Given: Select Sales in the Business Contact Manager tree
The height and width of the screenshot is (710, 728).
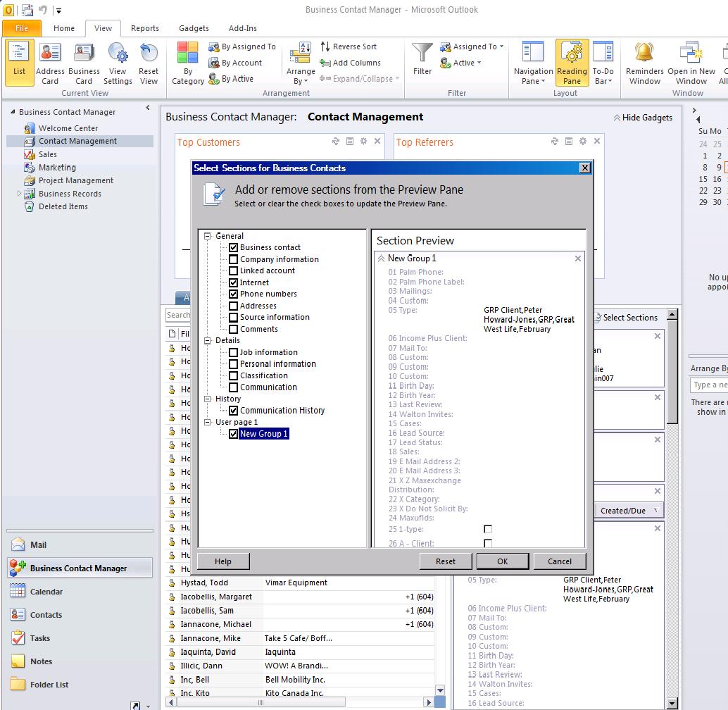Looking at the screenshot, I should click(x=48, y=154).
